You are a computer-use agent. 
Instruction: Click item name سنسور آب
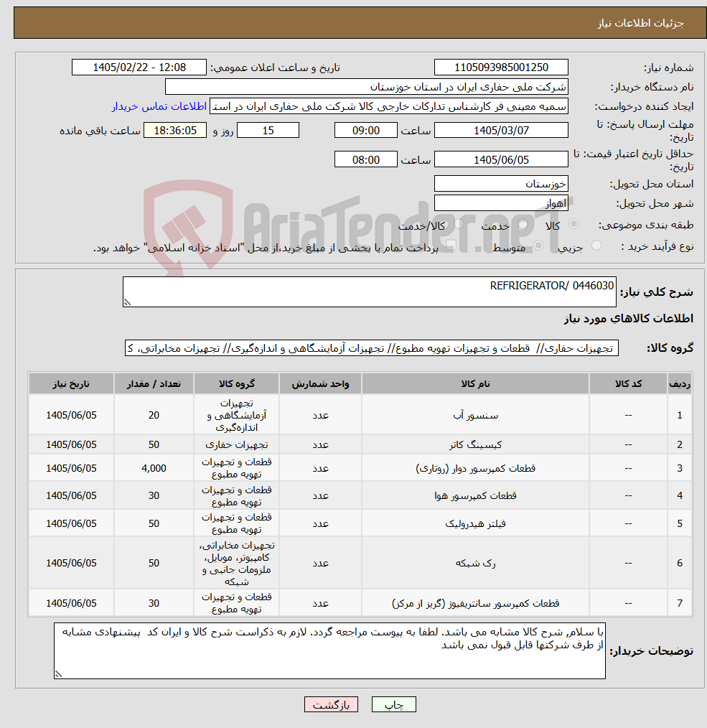point(475,415)
